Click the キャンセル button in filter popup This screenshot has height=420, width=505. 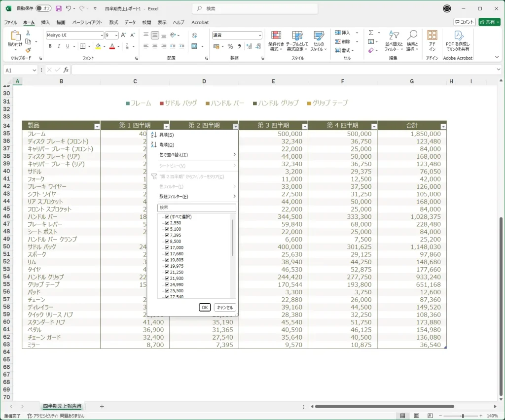tap(225, 307)
